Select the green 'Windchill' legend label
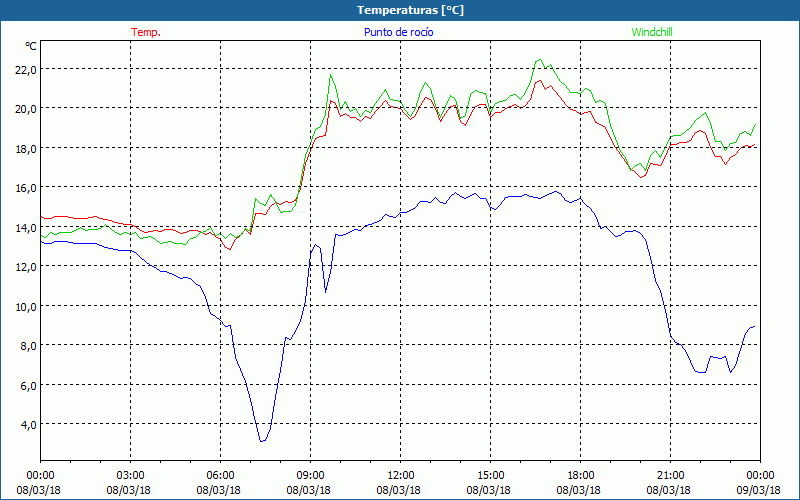 point(652,32)
